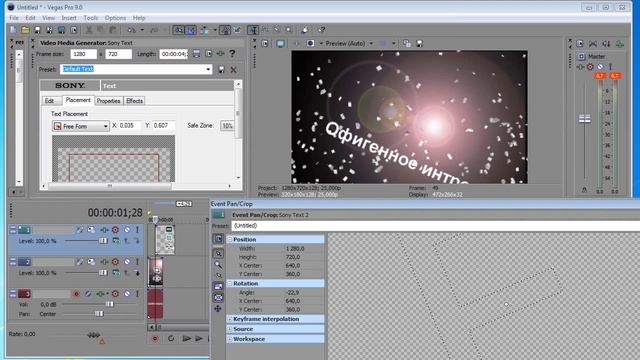The height and width of the screenshot is (360, 640).
Task: Collapse the Rotation section in Pan/Crop
Action: click(x=230, y=283)
